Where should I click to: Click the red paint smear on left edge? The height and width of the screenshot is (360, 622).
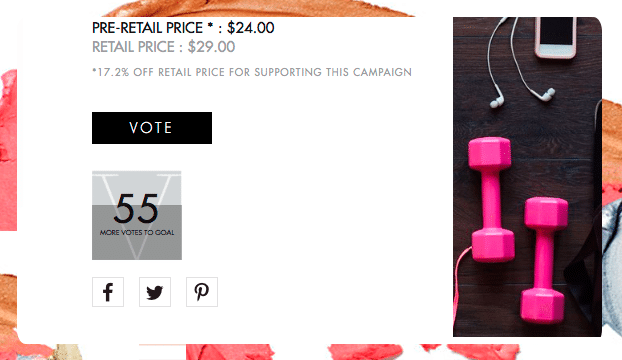tap(8, 150)
